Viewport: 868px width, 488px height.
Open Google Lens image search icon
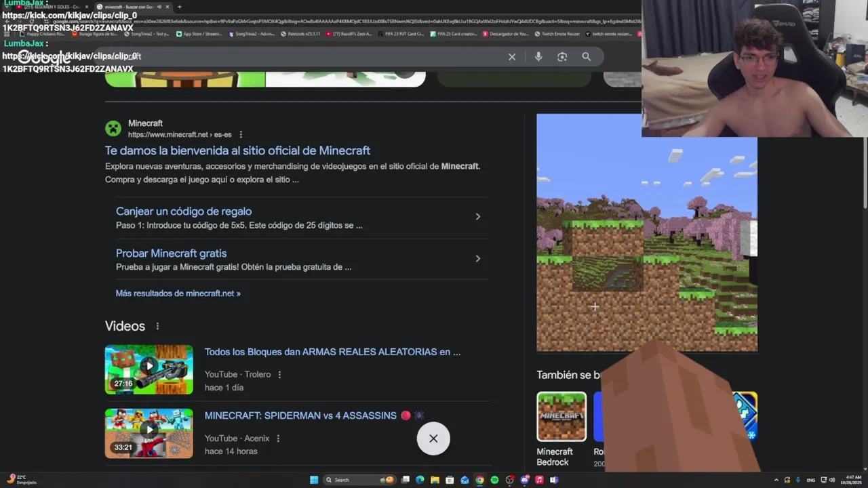[x=562, y=57]
